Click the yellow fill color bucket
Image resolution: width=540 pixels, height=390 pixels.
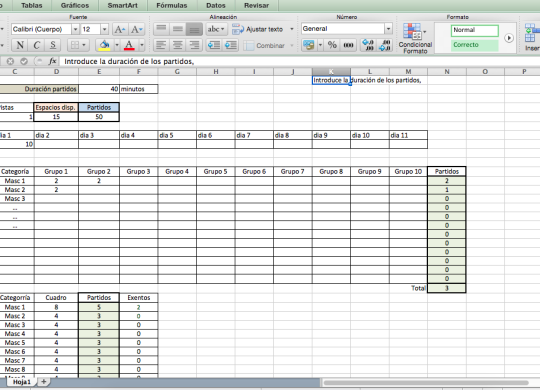pos(104,45)
